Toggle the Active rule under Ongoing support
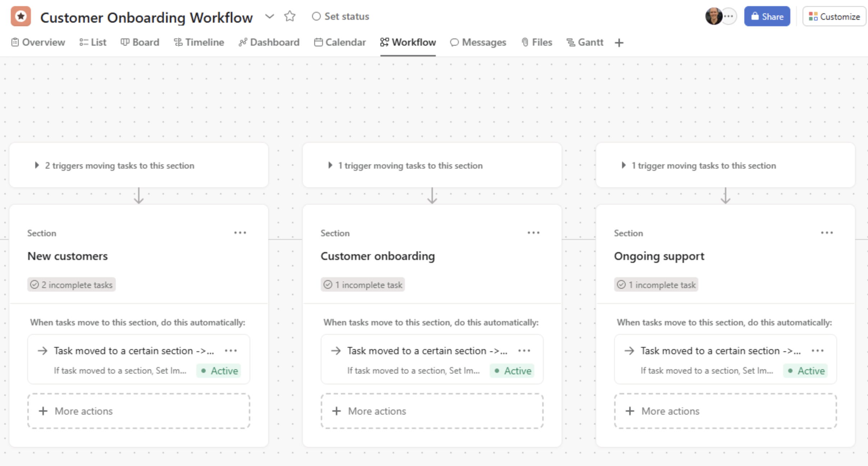 [x=805, y=370]
